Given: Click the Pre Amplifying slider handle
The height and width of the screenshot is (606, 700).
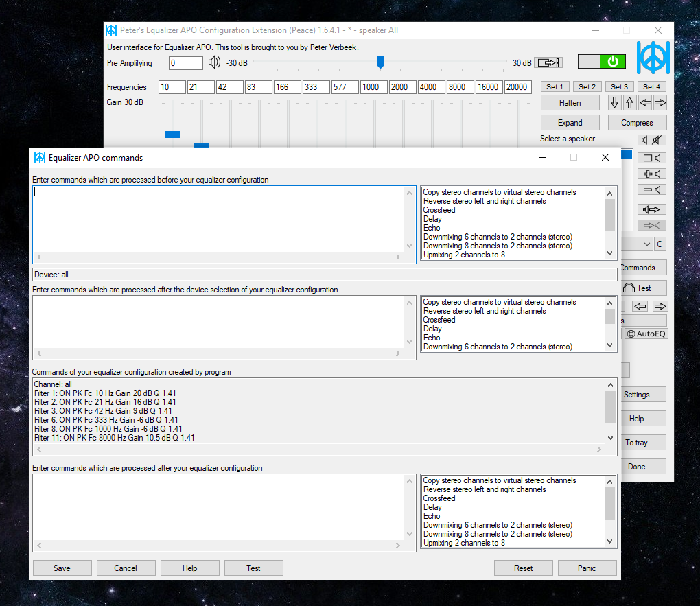Looking at the screenshot, I should (380, 62).
